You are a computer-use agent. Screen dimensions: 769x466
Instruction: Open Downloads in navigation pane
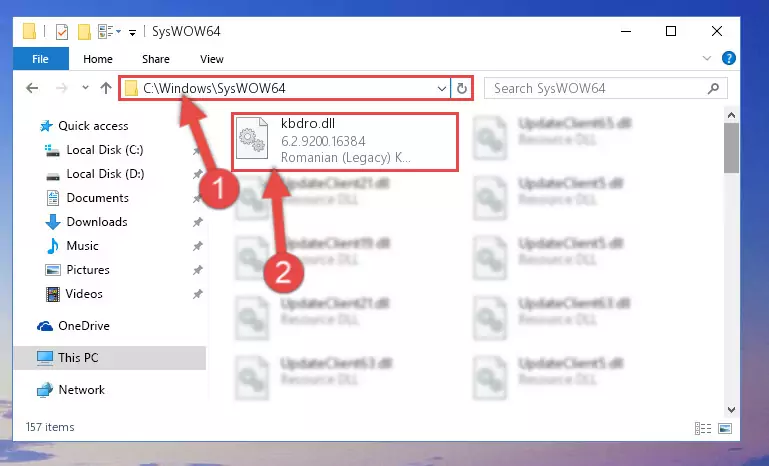coord(97,222)
